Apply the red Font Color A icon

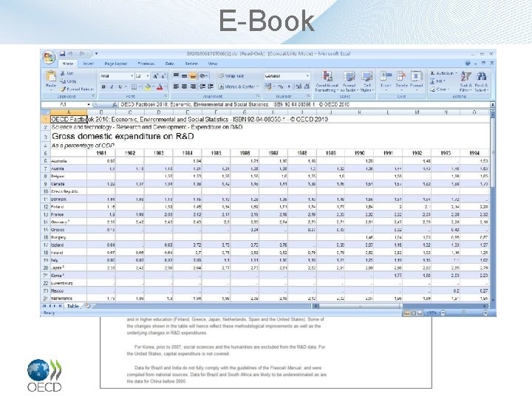click(x=160, y=87)
